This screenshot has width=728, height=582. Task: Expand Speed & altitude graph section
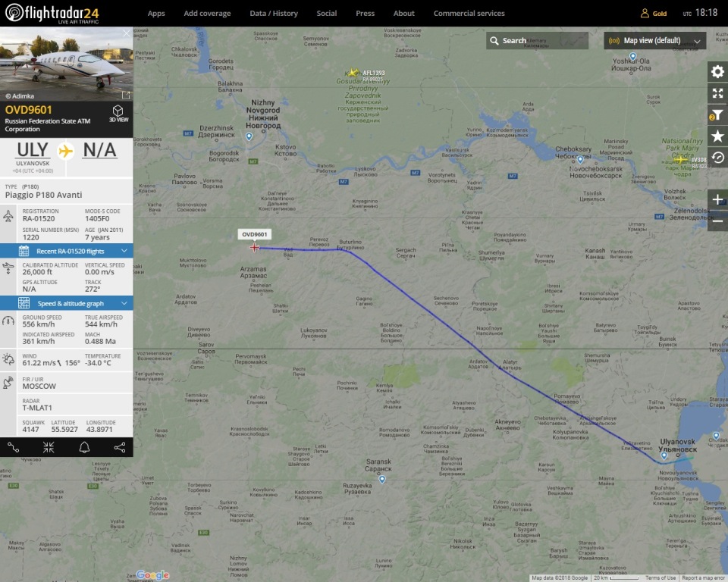click(67, 304)
